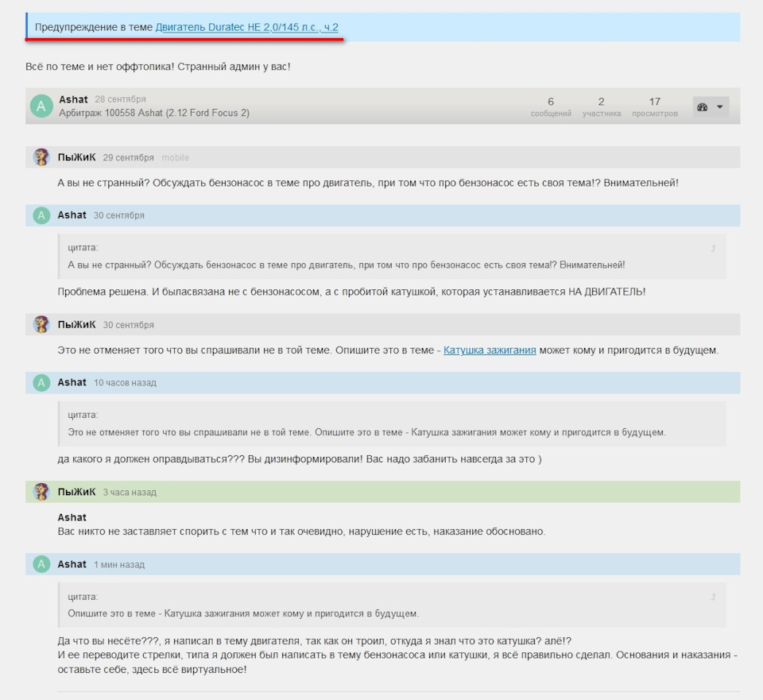This screenshot has height=700, width=763.
Task: Open Ashat username on 30 сентября post
Action: coord(72,215)
